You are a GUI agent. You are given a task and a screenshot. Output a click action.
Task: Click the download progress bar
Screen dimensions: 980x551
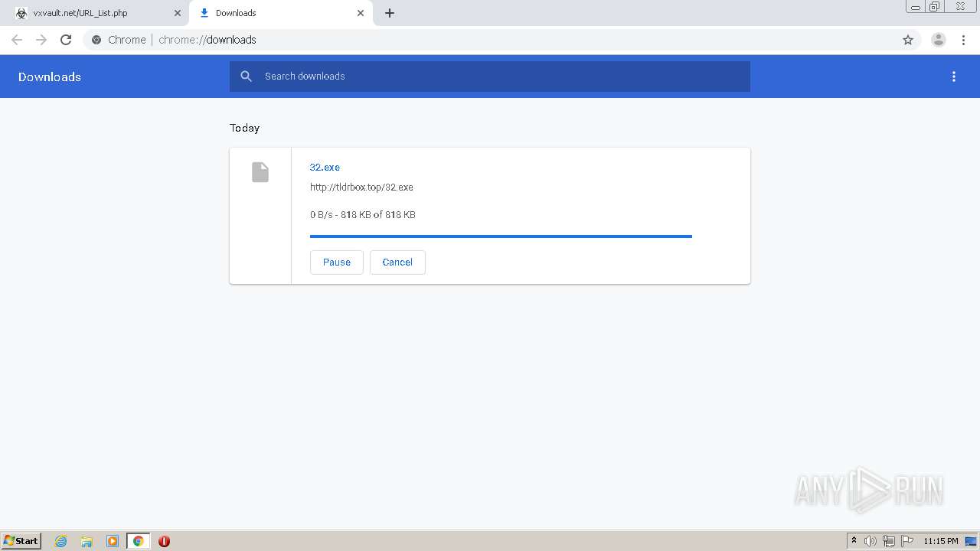[501, 236]
